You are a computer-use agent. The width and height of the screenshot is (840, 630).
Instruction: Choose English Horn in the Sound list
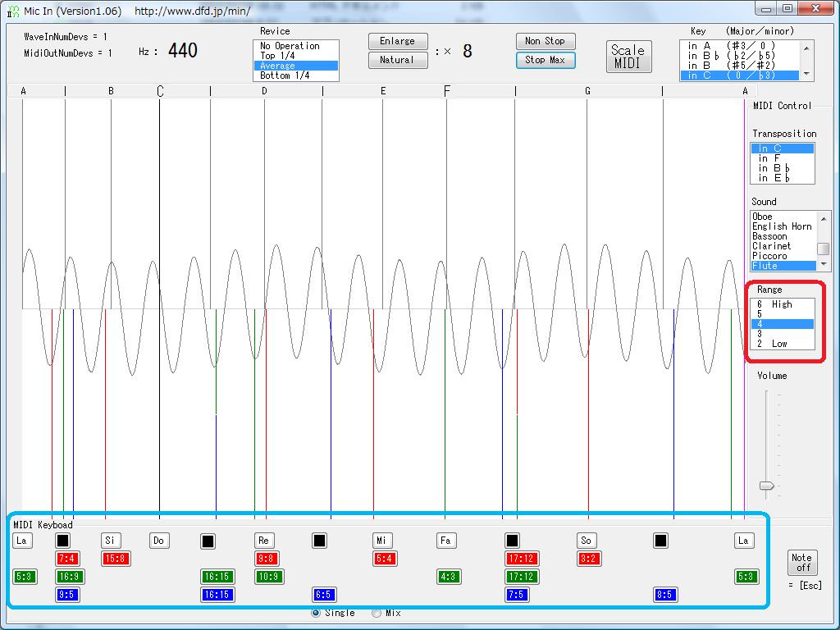(783, 226)
